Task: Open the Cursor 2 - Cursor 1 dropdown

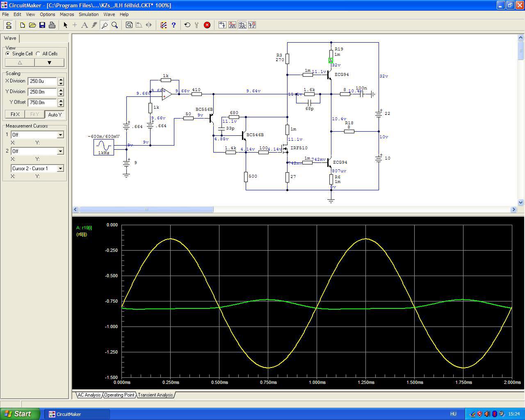Action: click(60, 169)
